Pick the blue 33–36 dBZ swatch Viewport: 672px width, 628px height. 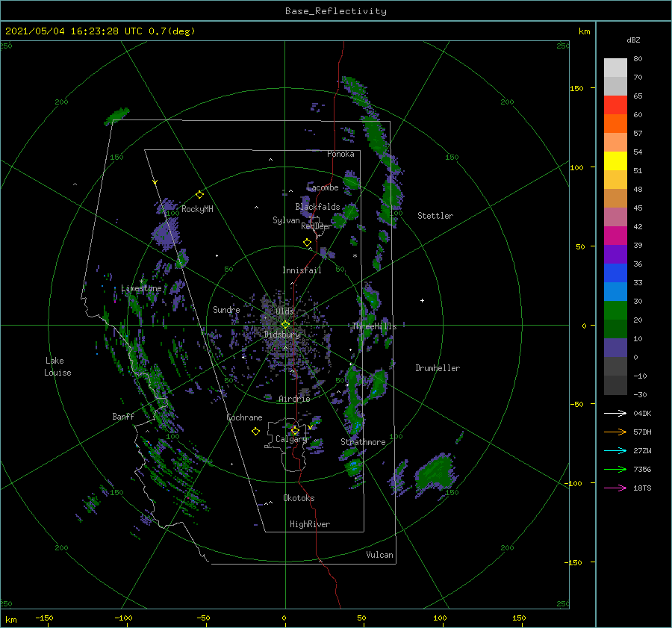click(x=615, y=273)
